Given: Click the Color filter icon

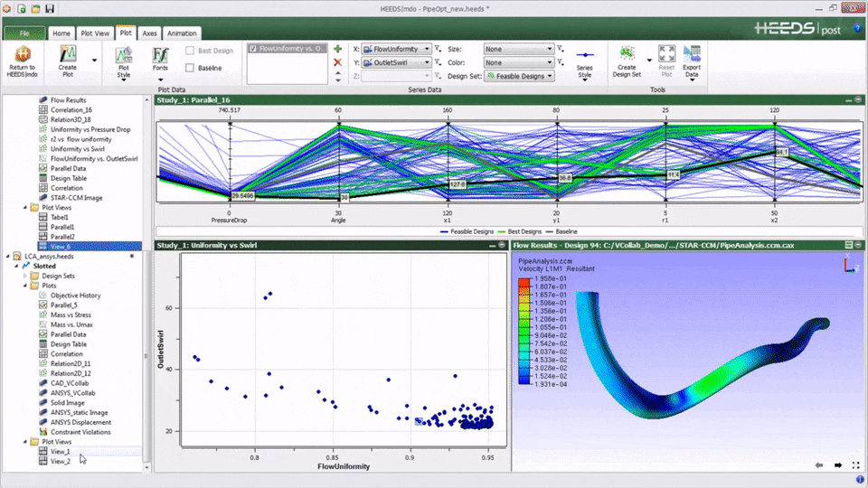Looking at the screenshot, I should point(561,62).
